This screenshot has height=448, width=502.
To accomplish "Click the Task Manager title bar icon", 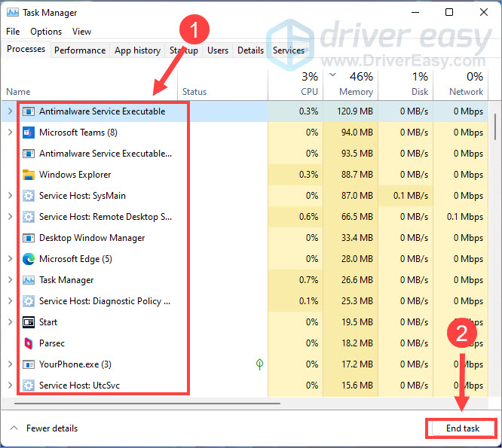I will click(x=13, y=13).
